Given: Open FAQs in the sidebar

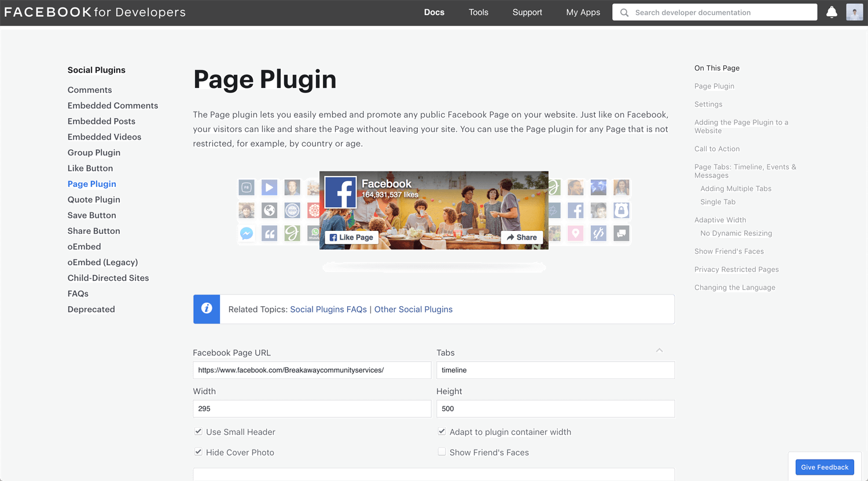Looking at the screenshot, I should coord(78,293).
